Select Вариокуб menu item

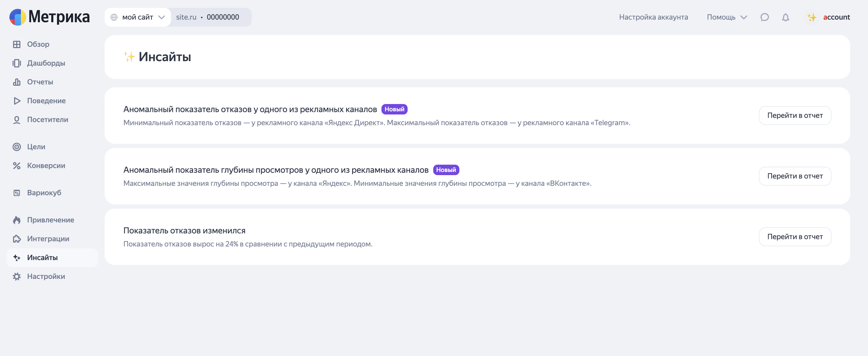(44, 193)
